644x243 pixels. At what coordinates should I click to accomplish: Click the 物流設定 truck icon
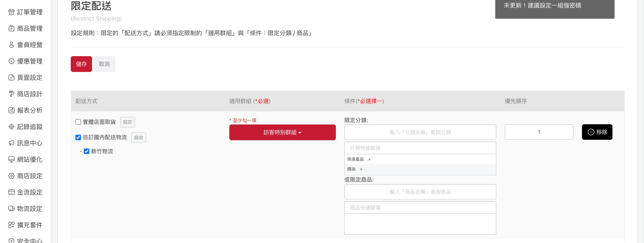pyautogui.click(x=12, y=209)
